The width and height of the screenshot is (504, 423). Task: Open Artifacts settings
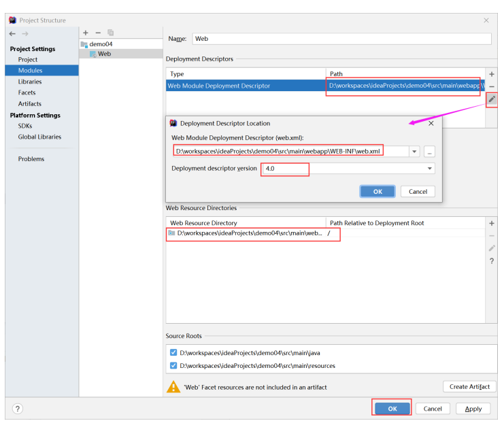coord(29,104)
